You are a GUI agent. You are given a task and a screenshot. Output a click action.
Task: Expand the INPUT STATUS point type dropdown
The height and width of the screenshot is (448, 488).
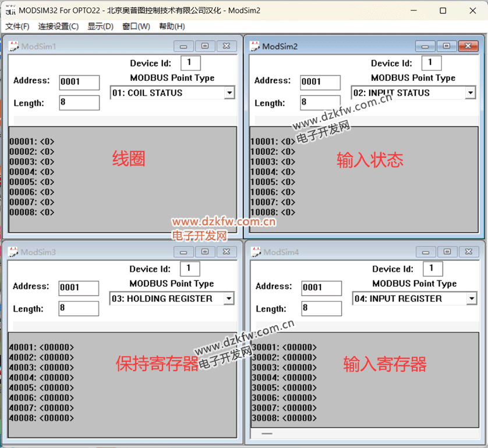point(471,93)
